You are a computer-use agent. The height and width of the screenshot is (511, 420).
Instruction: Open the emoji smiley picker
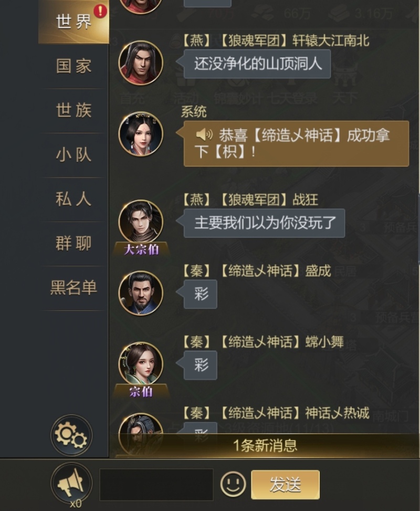click(x=233, y=484)
